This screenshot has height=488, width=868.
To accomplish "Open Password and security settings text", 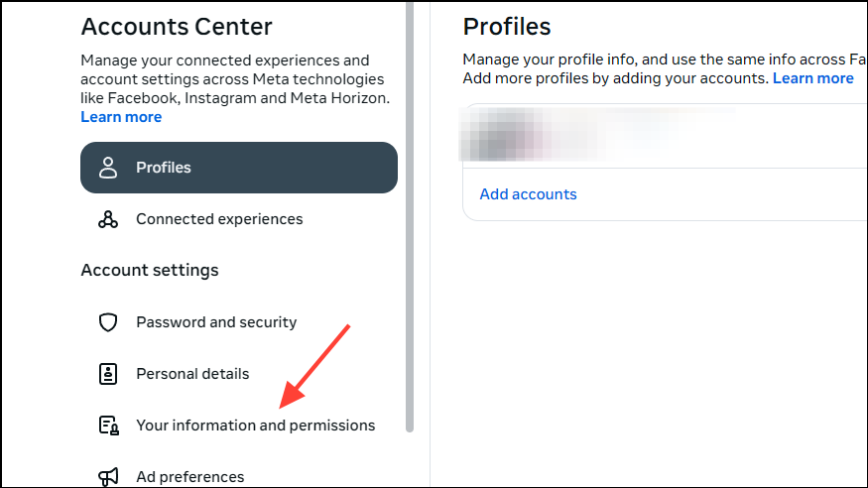I will pos(216,322).
